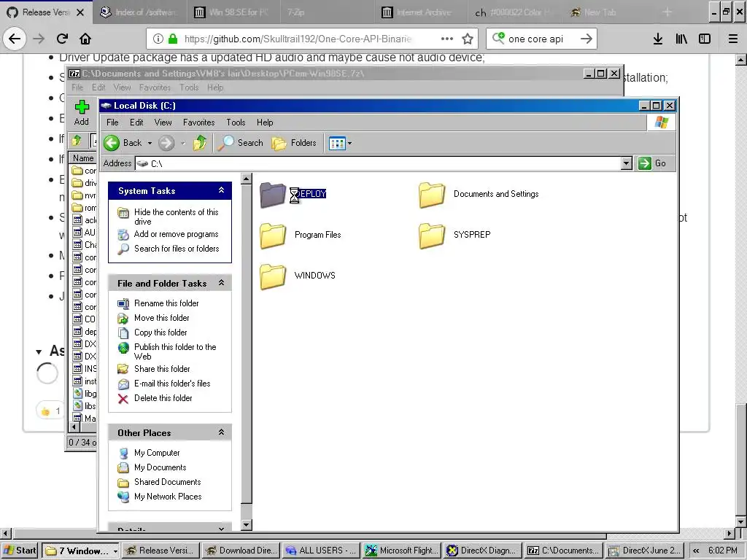Reload the browser page
Image resolution: width=747 pixels, height=560 pixels.
click(62, 39)
